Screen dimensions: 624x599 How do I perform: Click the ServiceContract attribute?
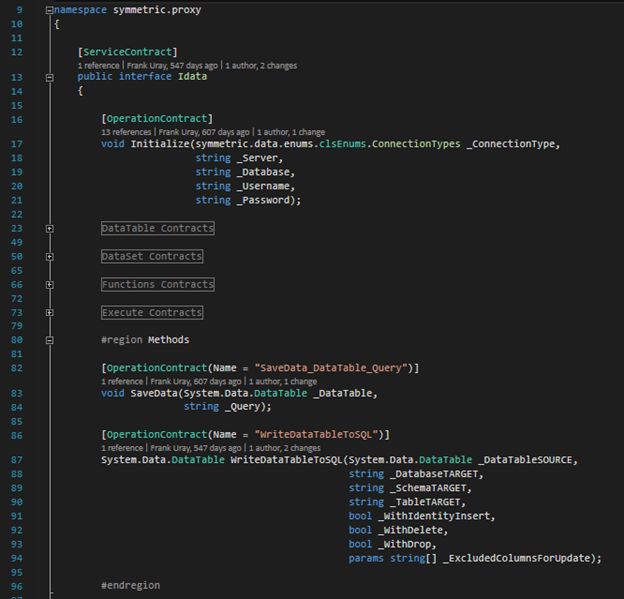pos(128,52)
